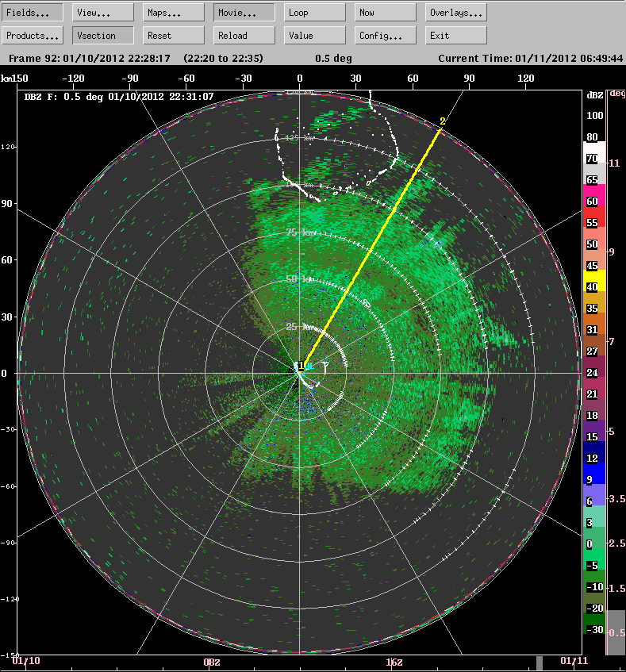
Task: Click the 3 dBZ teal color swatch
Action: 595,516
